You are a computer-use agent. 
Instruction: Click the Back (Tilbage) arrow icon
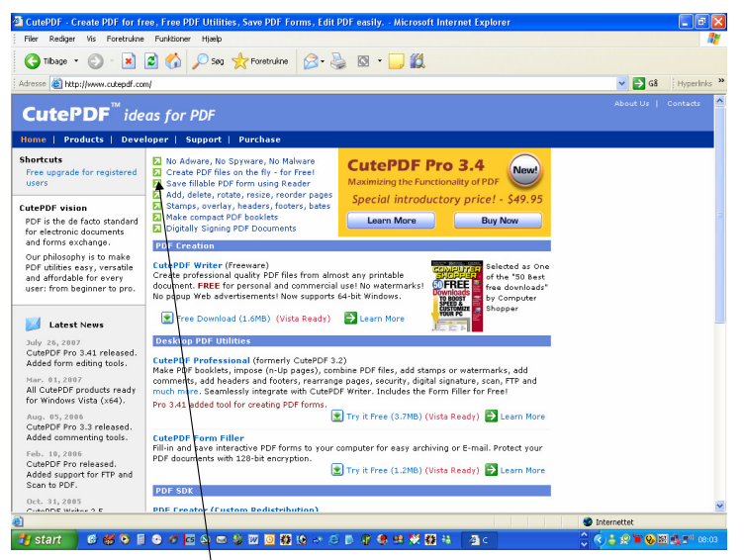pyautogui.click(x=33, y=61)
